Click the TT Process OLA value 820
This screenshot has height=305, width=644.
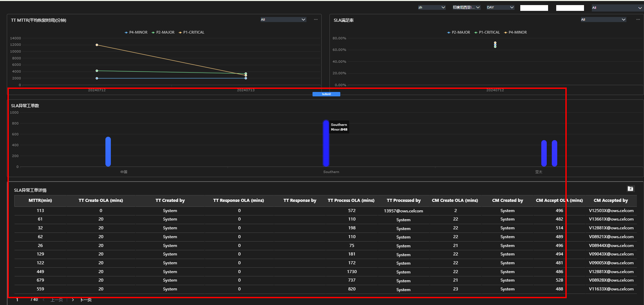pyautogui.click(x=352, y=289)
